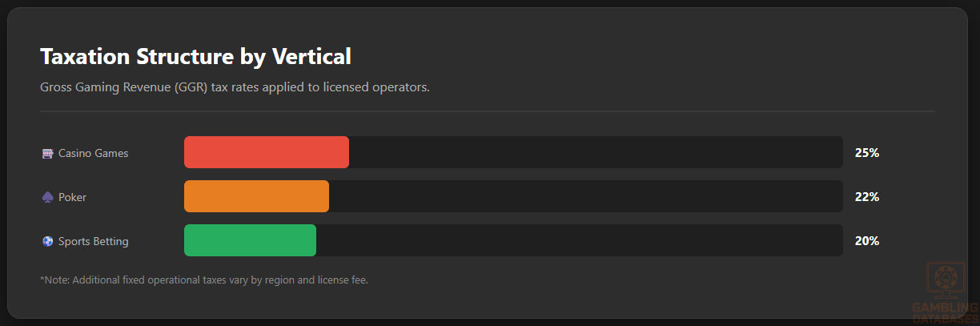Click the Gambling Databases watermark text
The height and width of the screenshot is (326, 980).
946,311
